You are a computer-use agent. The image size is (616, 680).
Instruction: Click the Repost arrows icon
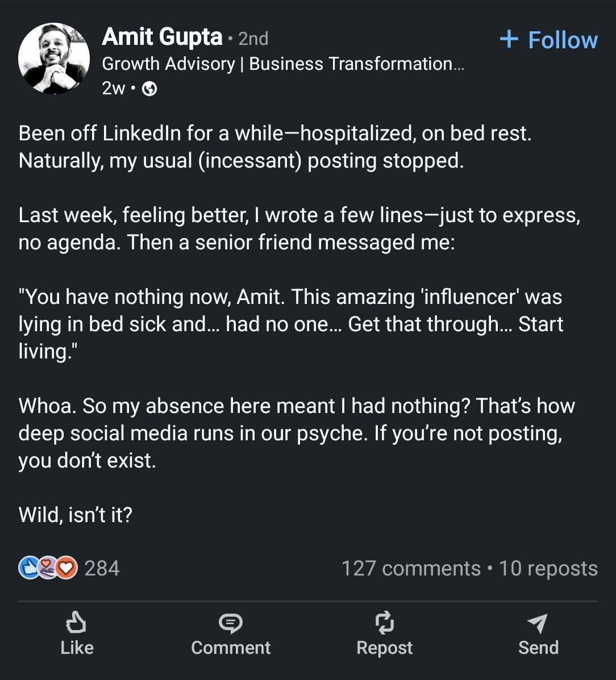click(384, 623)
